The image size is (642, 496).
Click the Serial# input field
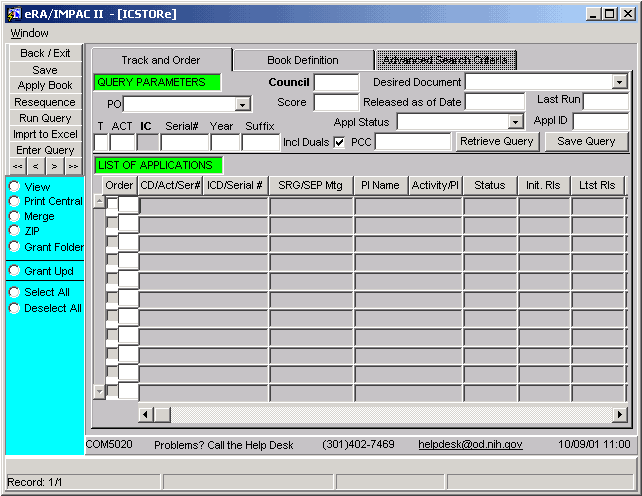(x=185, y=143)
